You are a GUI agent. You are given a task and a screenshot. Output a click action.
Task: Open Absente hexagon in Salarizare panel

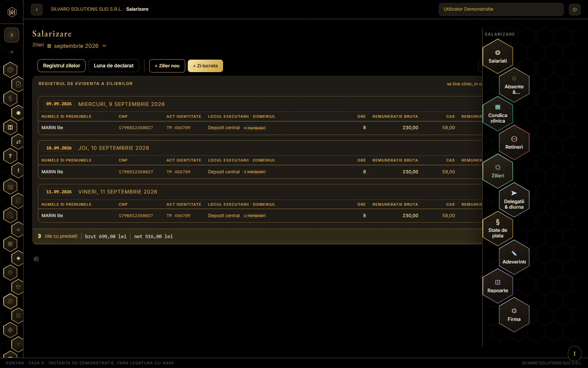click(514, 85)
